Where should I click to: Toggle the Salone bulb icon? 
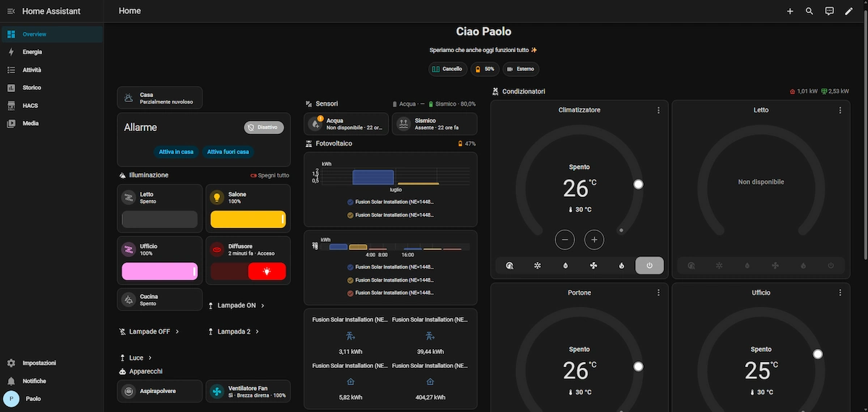click(x=217, y=197)
